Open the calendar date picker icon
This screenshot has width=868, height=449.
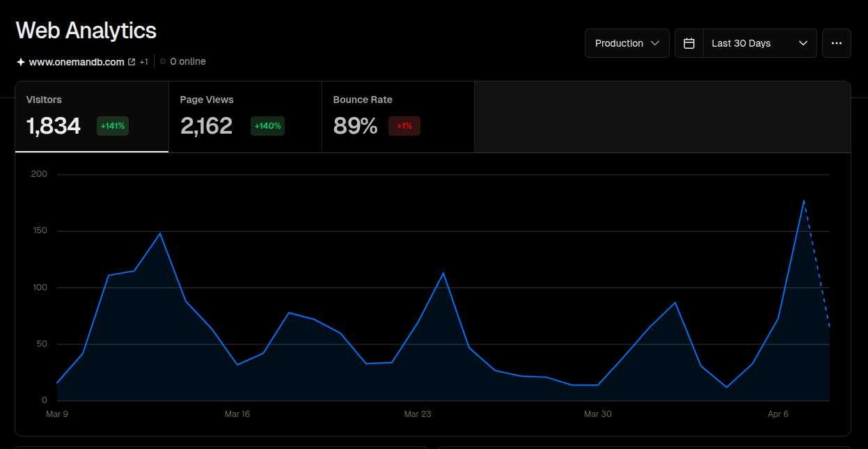[x=689, y=43]
